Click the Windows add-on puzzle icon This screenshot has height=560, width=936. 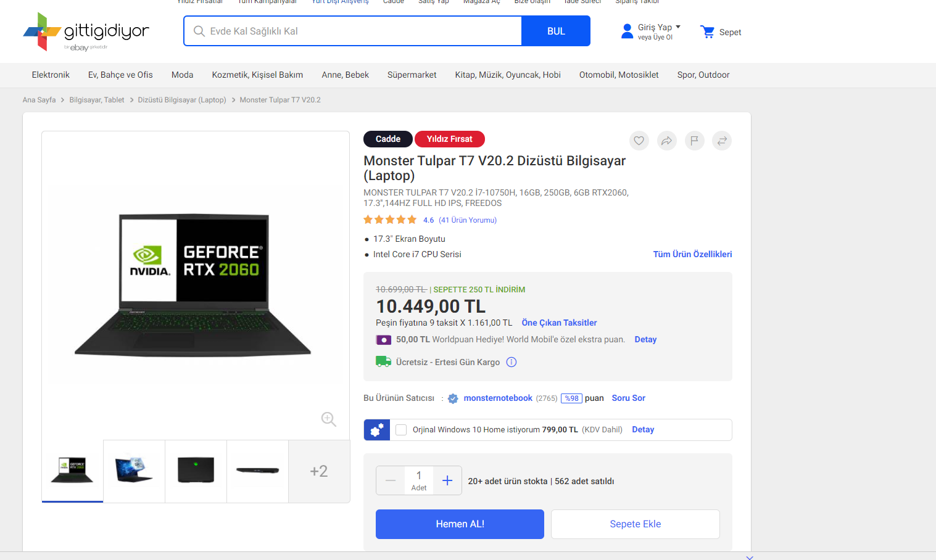tap(377, 430)
